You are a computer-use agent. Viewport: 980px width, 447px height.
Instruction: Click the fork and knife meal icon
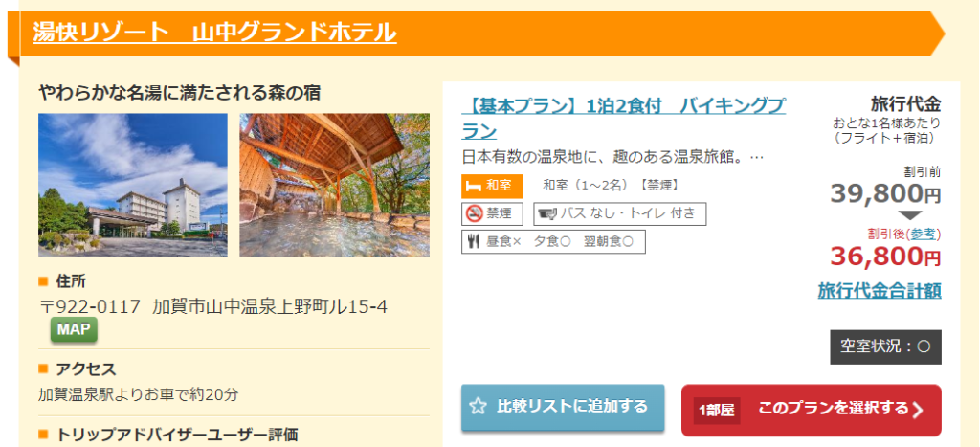click(473, 241)
